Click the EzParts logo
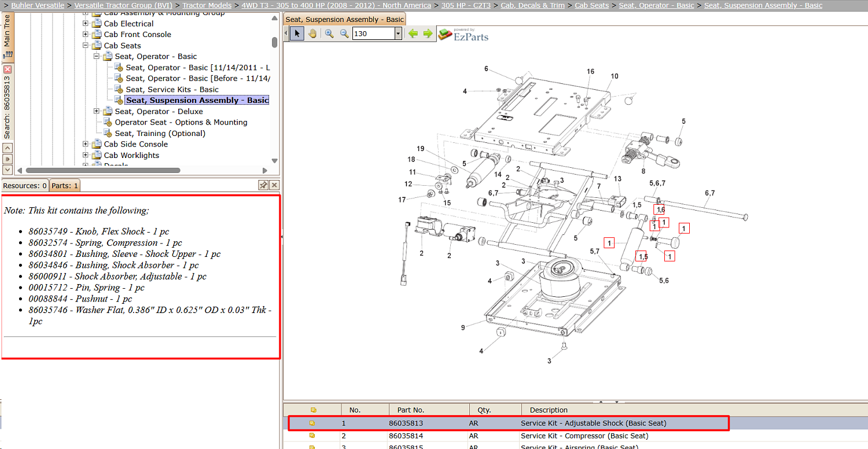The image size is (868, 449). tap(463, 35)
